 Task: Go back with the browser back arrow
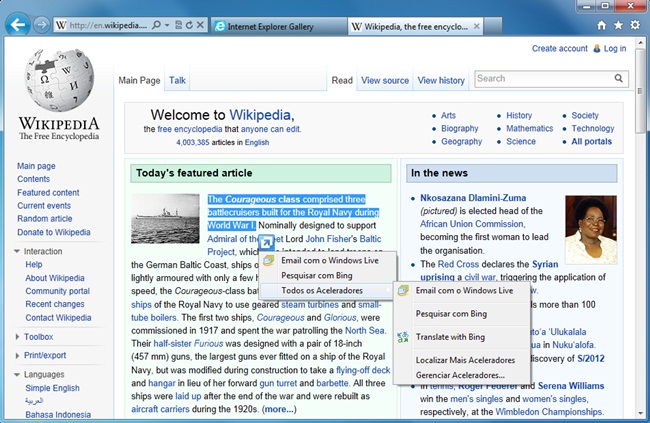pos(17,25)
